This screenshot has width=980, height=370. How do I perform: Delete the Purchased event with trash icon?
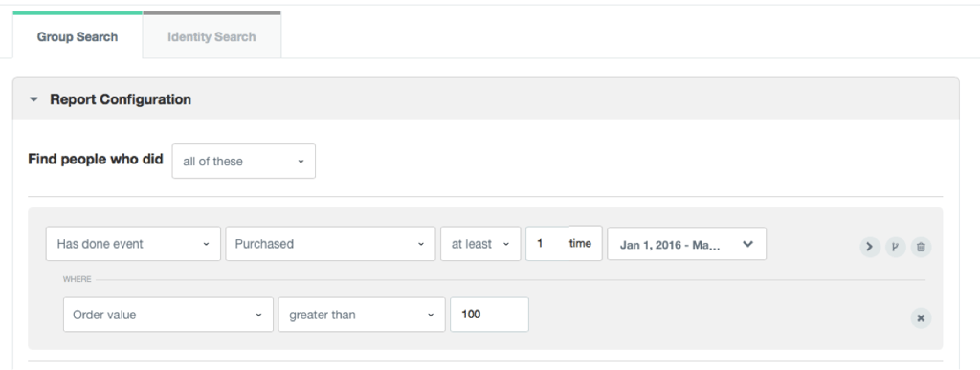pos(921,247)
